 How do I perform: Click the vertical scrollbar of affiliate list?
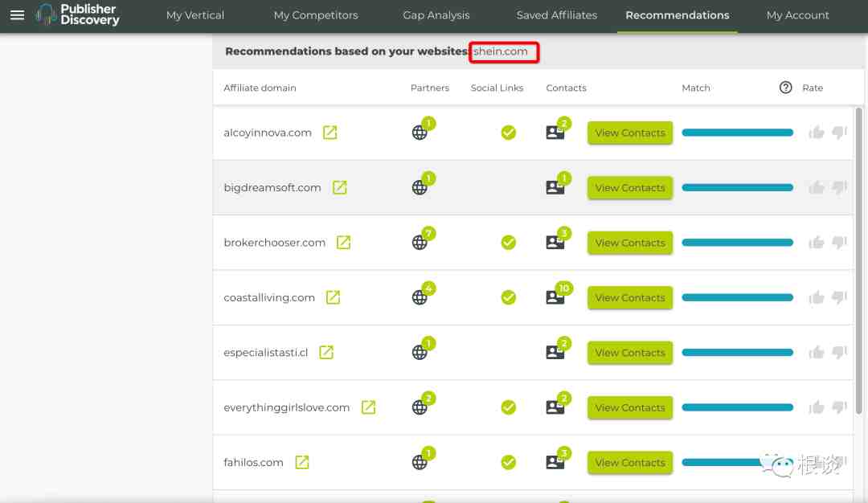pos(858,260)
